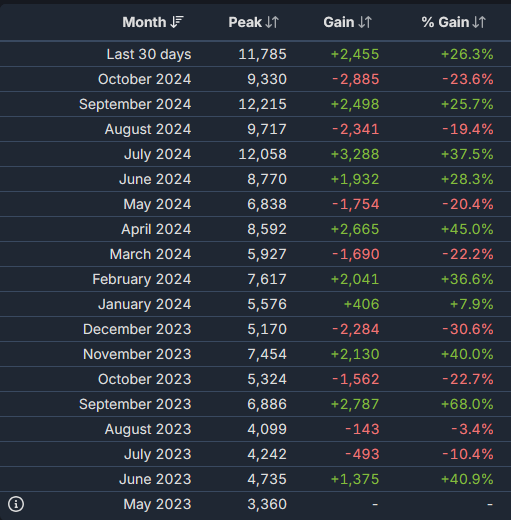The image size is (511, 520).
Task: Click the July 2024 gain +3,288
Action: (355, 154)
